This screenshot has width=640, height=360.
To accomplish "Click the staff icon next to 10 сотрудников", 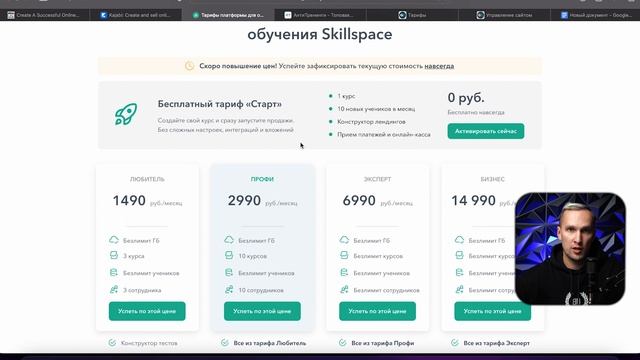I will click(229, 290).
